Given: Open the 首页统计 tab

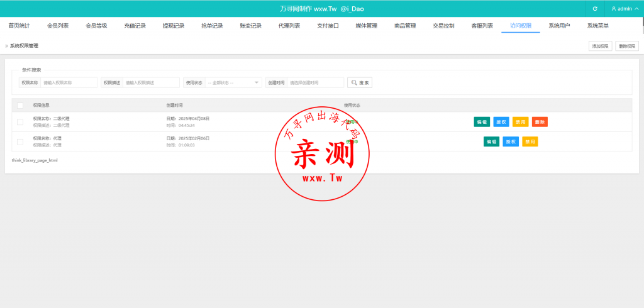Looking at the screenshot, I should coord(19,26).
